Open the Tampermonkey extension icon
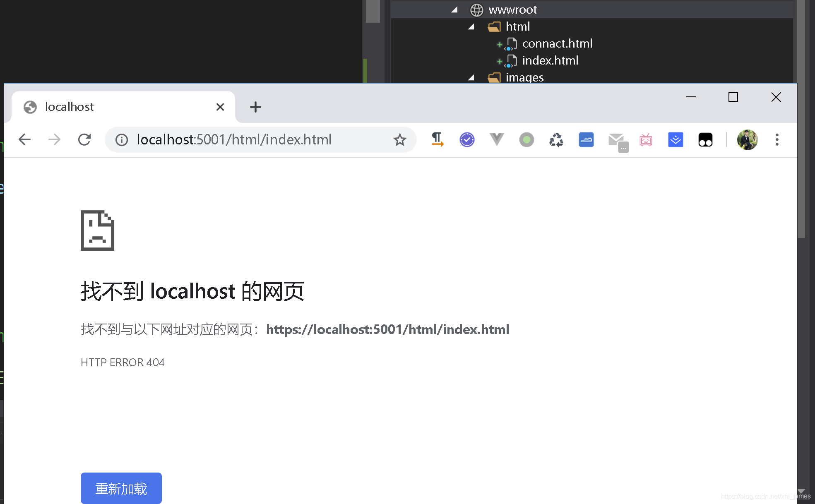The image size is (815, 504). [x=705, y=140]
